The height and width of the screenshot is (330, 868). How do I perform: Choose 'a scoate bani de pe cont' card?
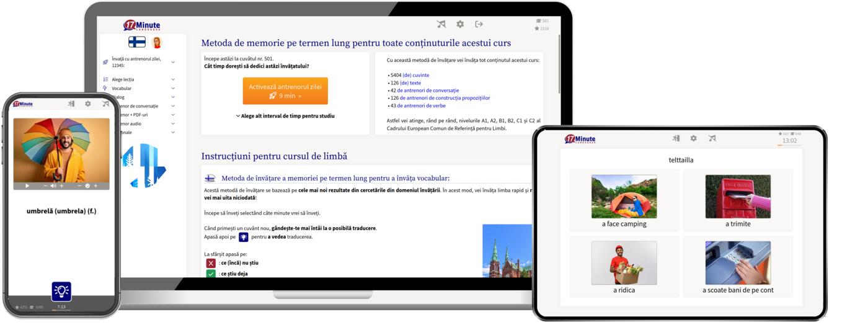point(738,266)
